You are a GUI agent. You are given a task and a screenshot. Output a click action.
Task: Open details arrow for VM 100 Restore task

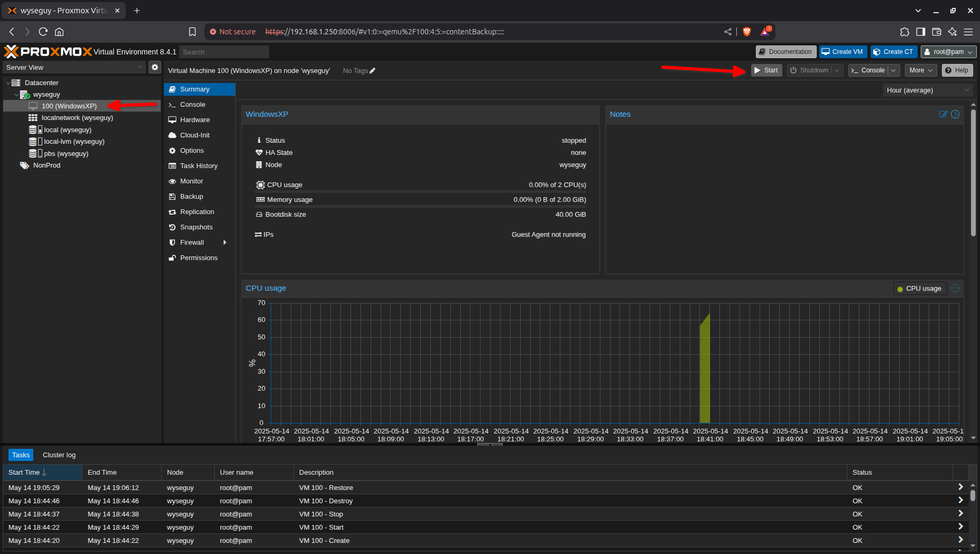coord(960,487)
